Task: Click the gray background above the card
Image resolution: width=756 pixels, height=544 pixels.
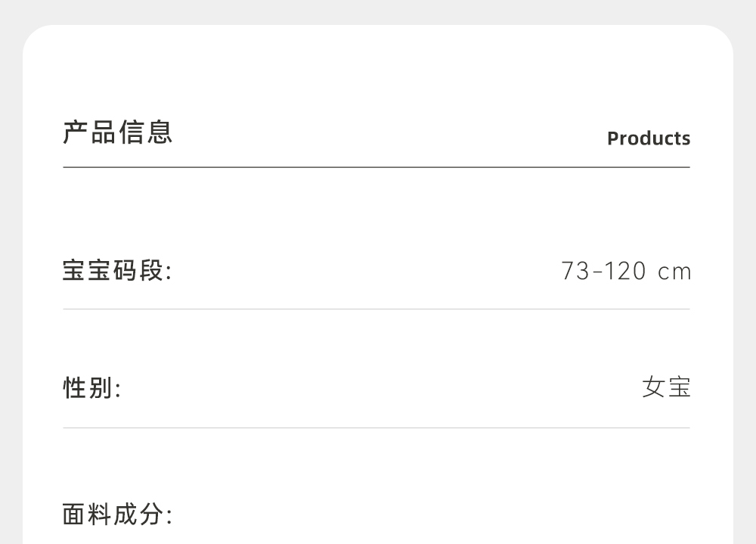Action: [x=378, y=11]
